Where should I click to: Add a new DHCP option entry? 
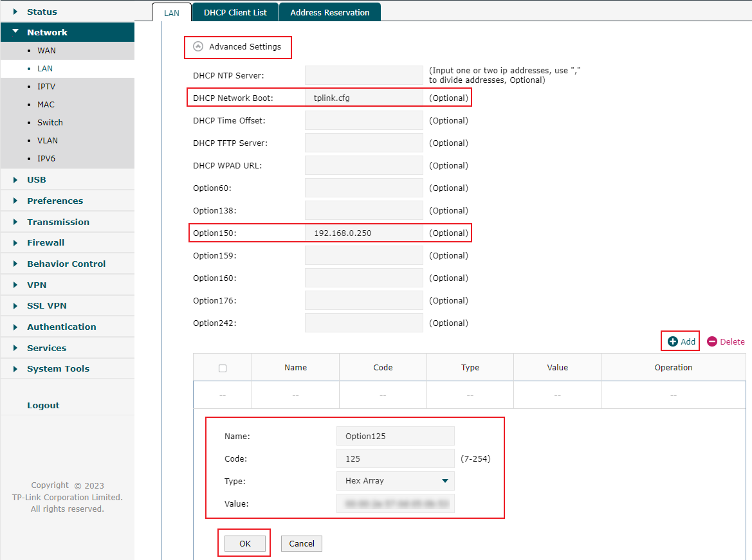pyautogui.click(x=680, y=341)
